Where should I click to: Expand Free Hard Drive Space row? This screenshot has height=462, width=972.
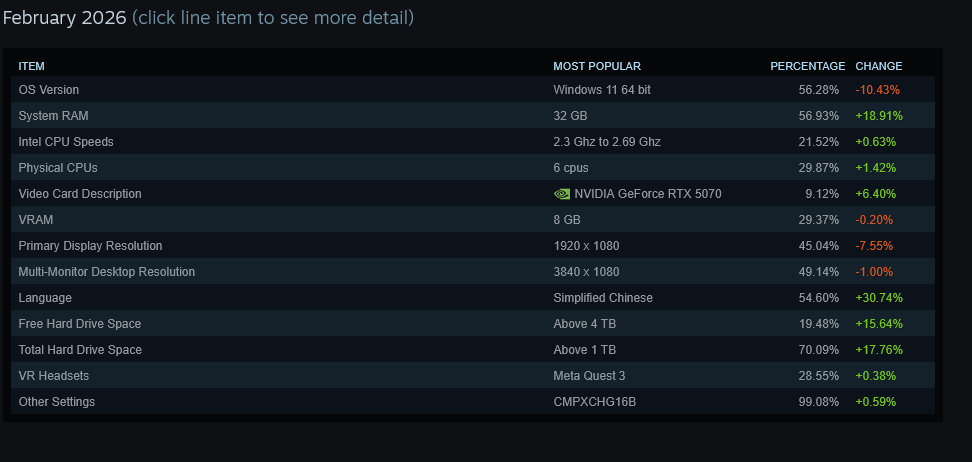pos(80,324)
